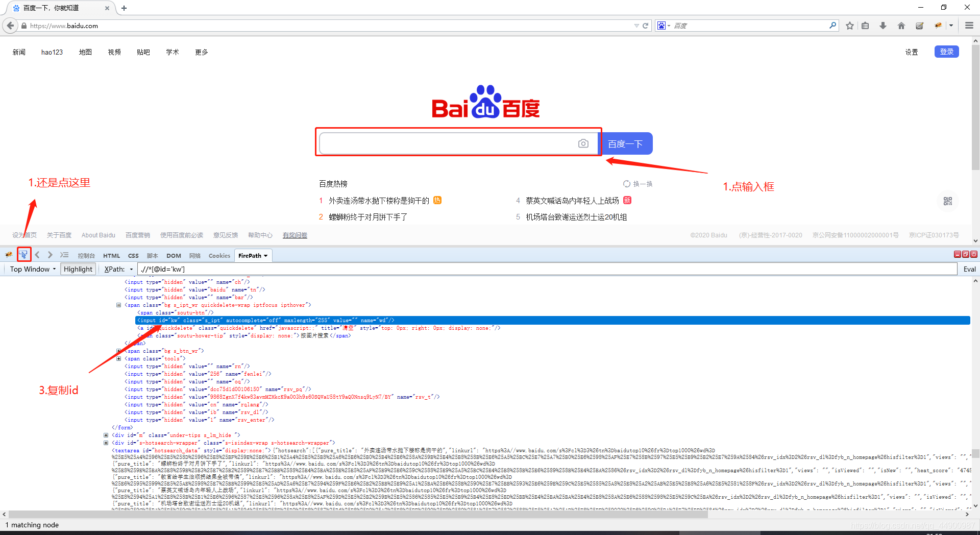Image resolution: width=980 pixels, height=535 pixels.
Task: Switch to the DOM tab
Action: pyautogui.click(x=174, y=256)
